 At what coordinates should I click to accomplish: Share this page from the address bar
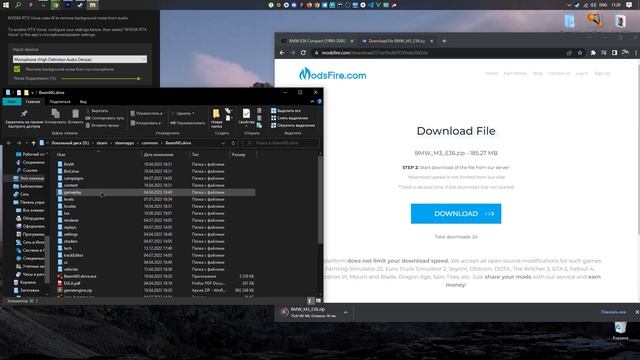(569, 53)
